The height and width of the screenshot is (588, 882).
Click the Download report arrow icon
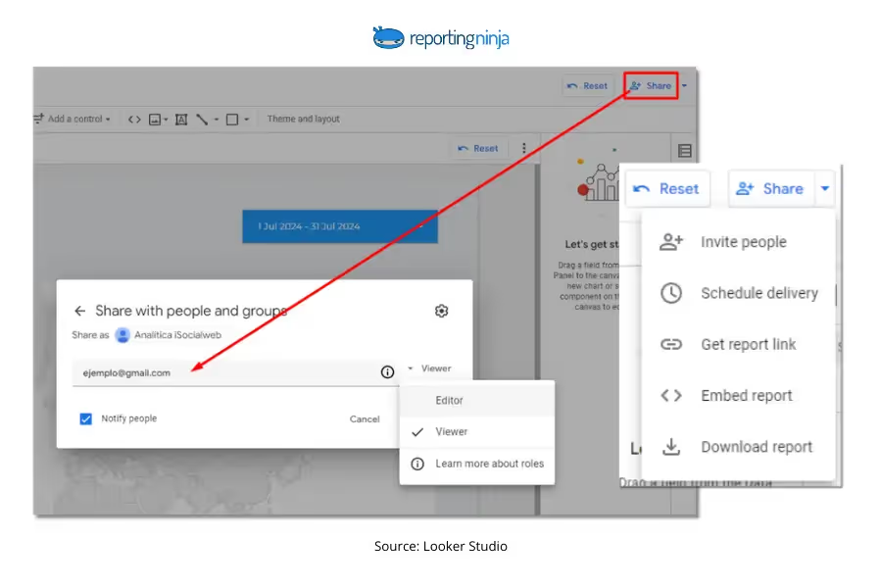pos(671,447)
